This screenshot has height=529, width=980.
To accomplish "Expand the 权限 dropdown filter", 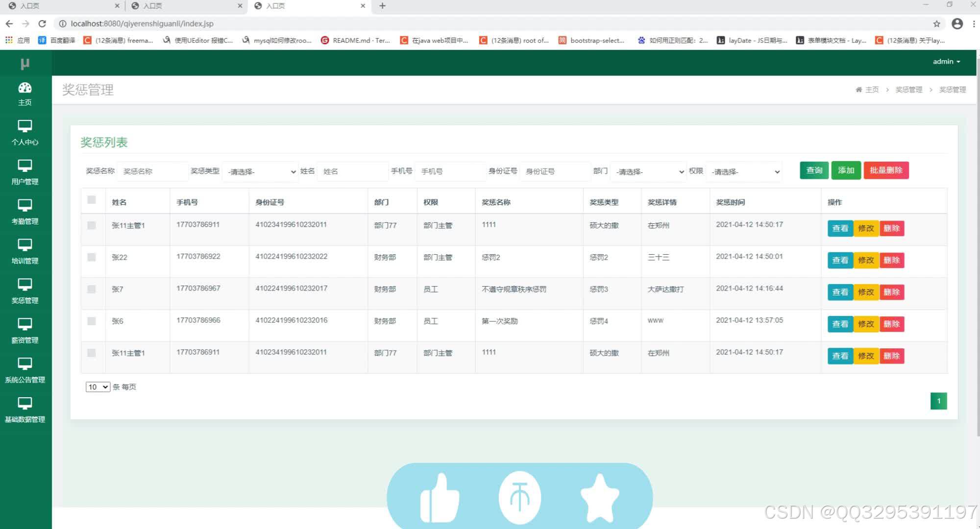I will (744, 171).
